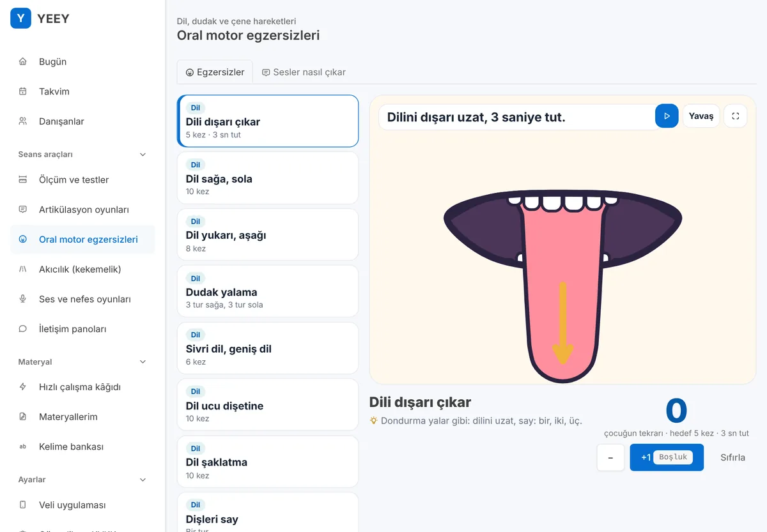Image resolution: width=767 pixels, height=532 pixels.
Task: Collapse the Ayarlar section chevron
Action: pyautogui.click(x=143, y=480)
